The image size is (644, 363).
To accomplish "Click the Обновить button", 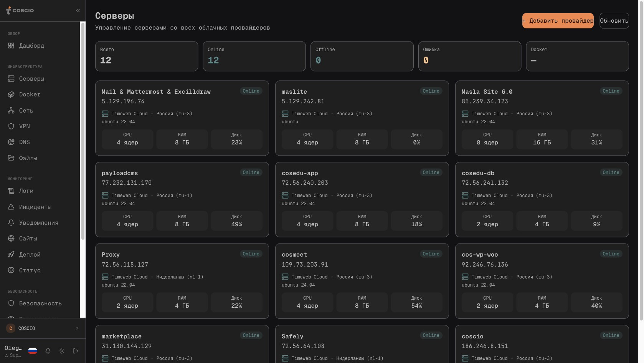I will tap(614, 21).
